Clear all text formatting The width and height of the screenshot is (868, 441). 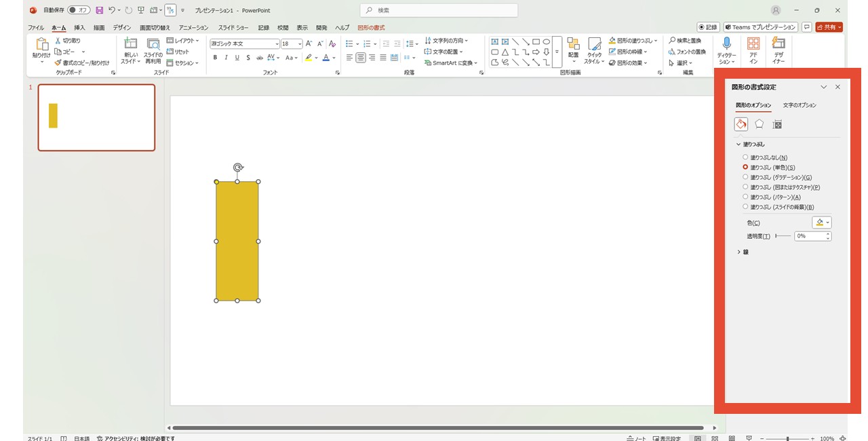click(x=334, y=43)
